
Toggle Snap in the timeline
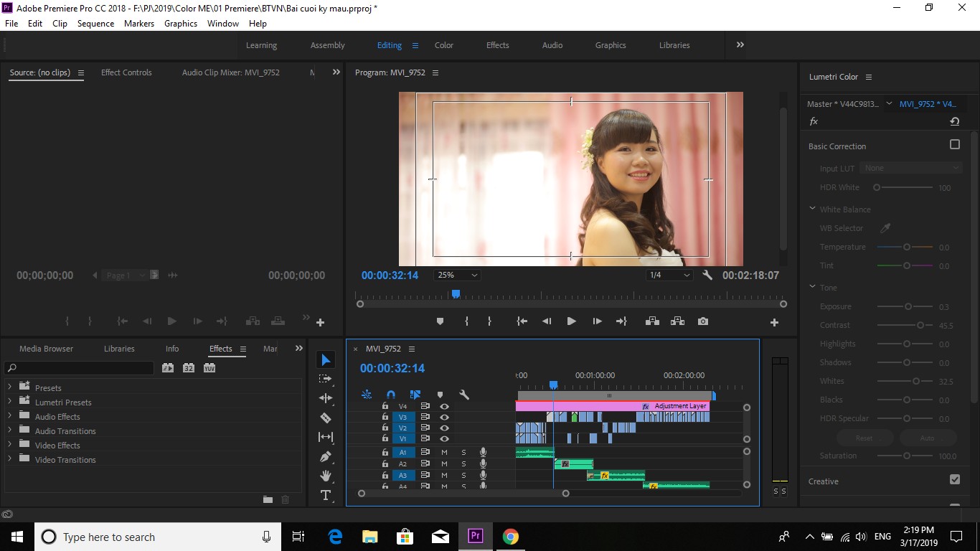[390, 395]
